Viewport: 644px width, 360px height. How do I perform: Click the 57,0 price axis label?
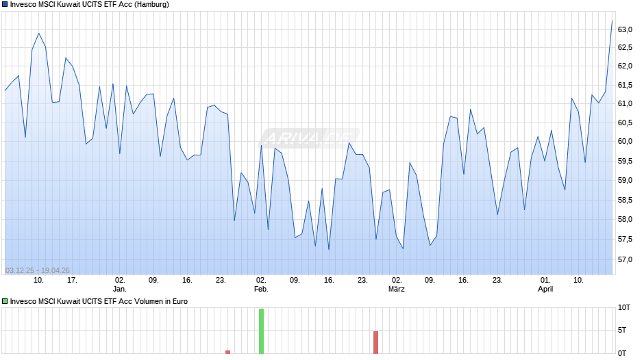(625, 259)
